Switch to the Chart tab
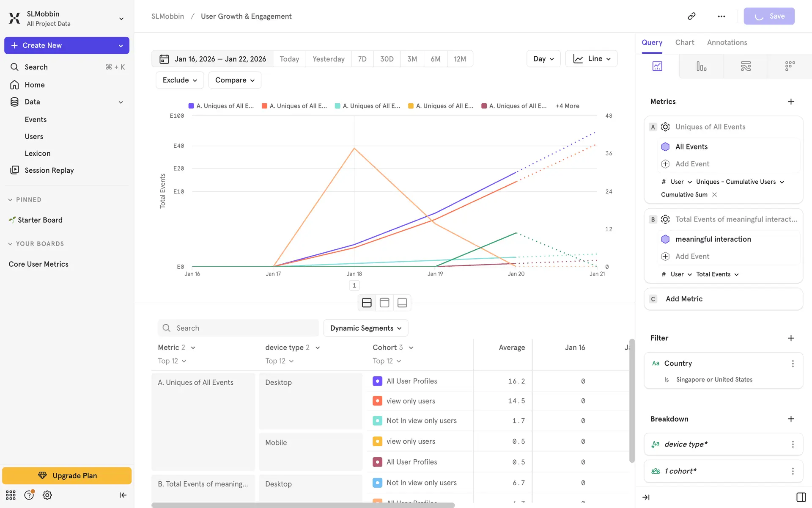This screenshot has width=812, height=508. click(684, 42)
